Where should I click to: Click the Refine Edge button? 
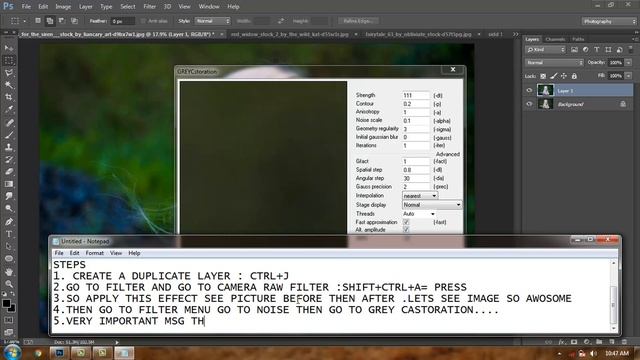point(358,21)
